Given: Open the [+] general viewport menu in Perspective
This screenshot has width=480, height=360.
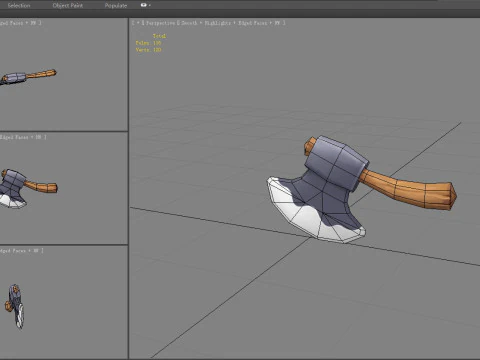Looking at the screenshot, I should [137, 23].
